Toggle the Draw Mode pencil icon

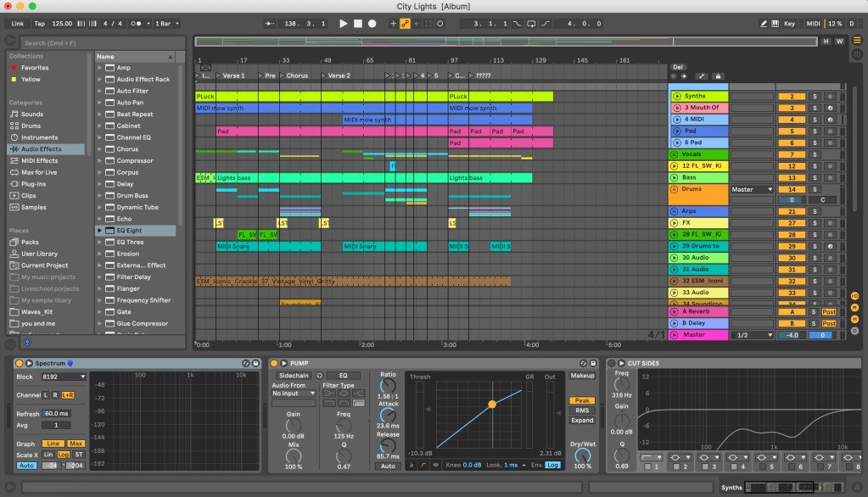[x=764, y=24]
